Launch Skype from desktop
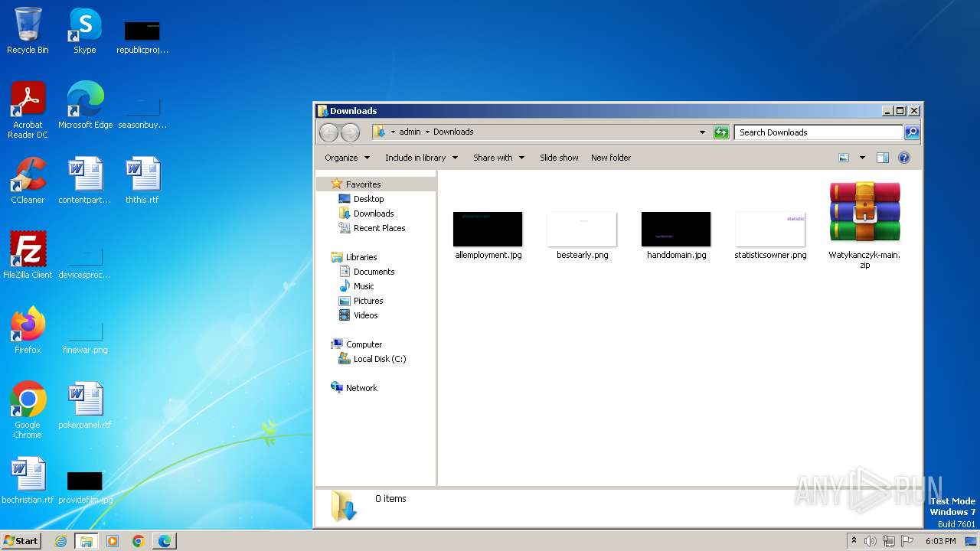The image size is (980, 551). point(84,31)
